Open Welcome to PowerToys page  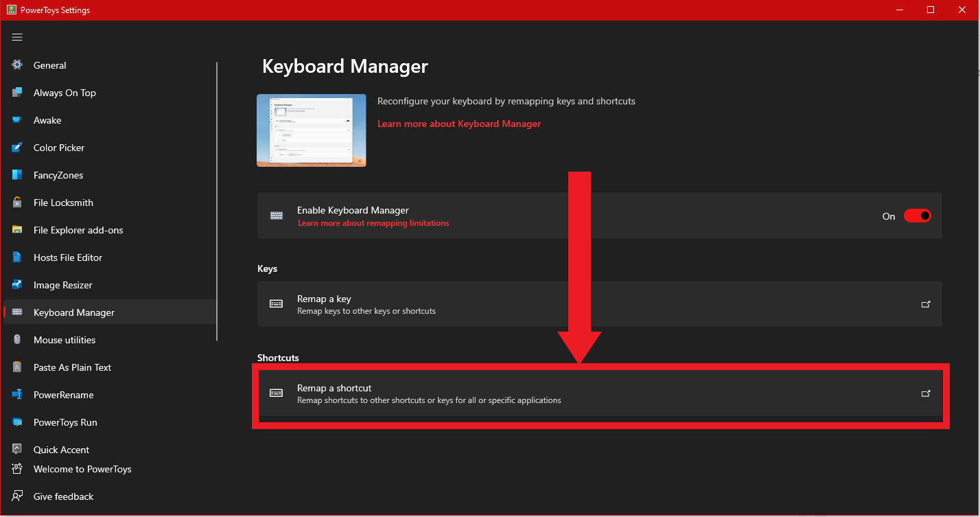82,469
